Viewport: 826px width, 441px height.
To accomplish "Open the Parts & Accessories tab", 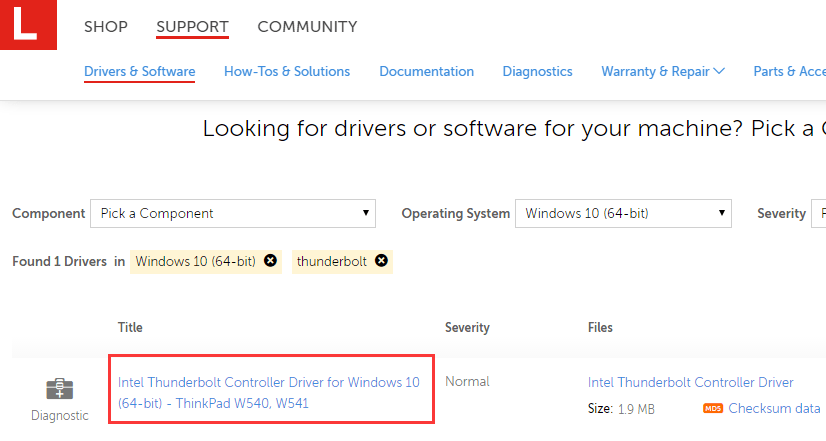I will tap(790, 72).
